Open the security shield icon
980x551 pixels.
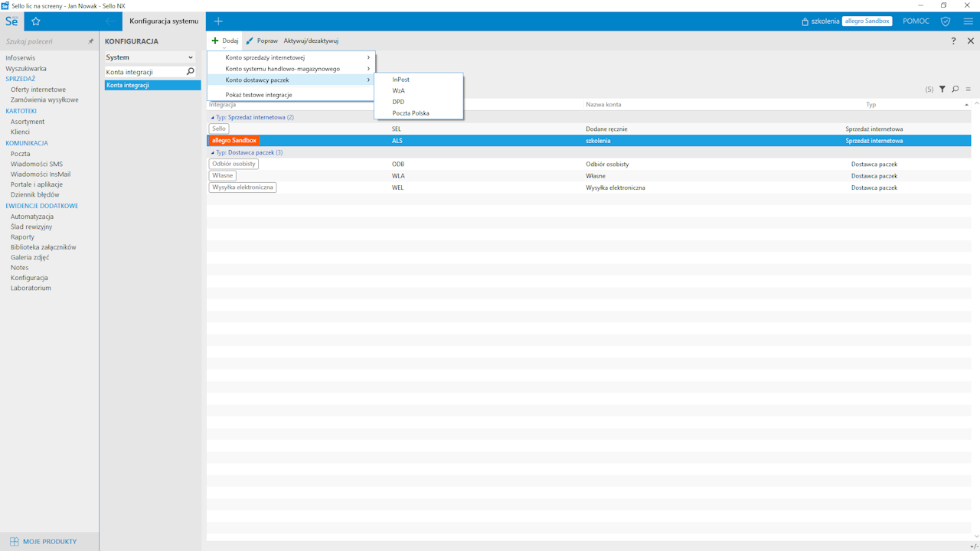946,21
